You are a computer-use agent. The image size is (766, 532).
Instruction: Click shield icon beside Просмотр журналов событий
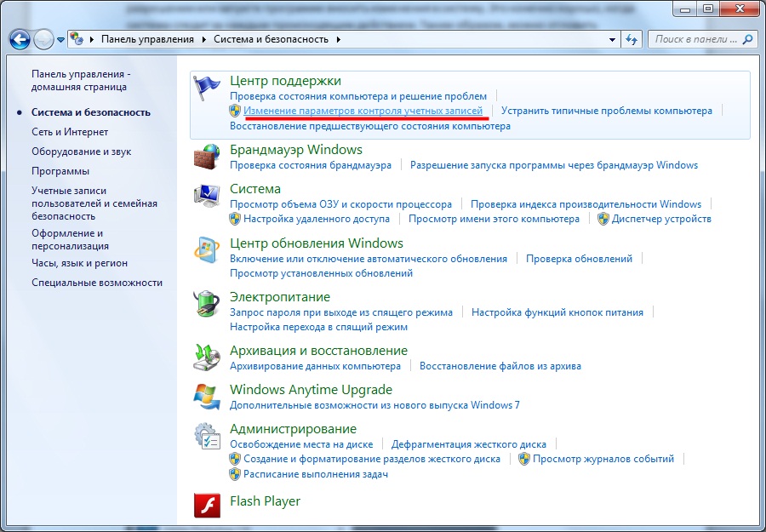pos(524,459)
